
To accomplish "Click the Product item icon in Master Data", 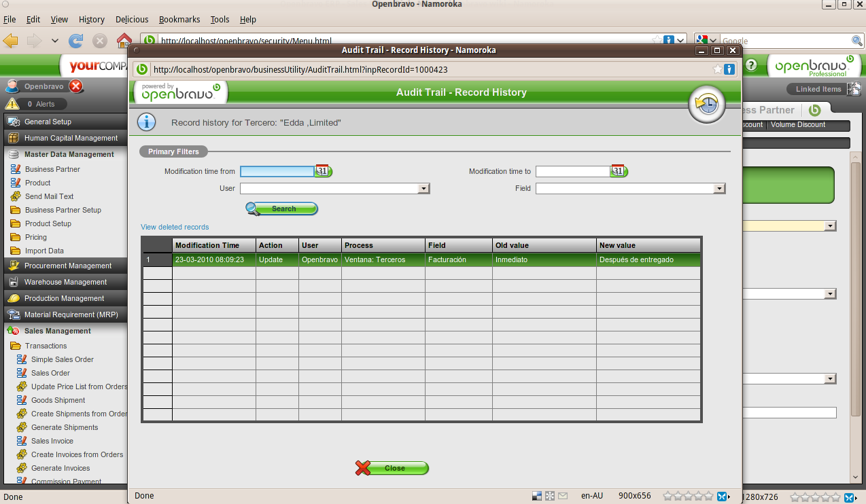I will 16,183.
